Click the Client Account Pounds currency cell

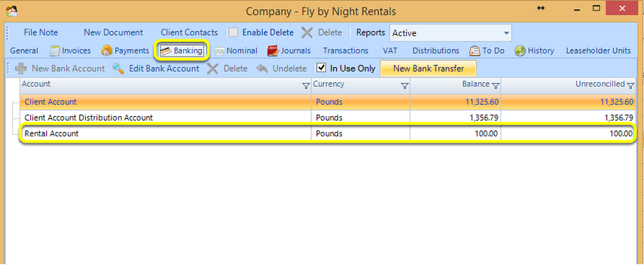[361, 102]
